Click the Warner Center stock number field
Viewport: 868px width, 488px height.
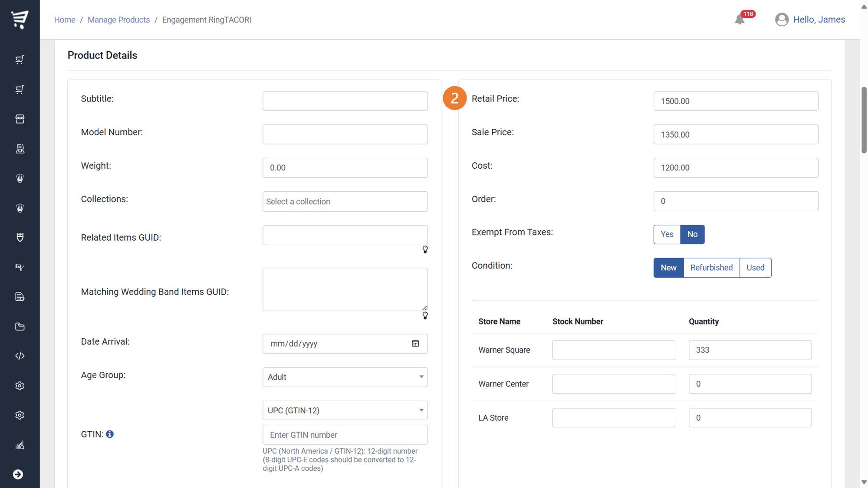point(614,384)
